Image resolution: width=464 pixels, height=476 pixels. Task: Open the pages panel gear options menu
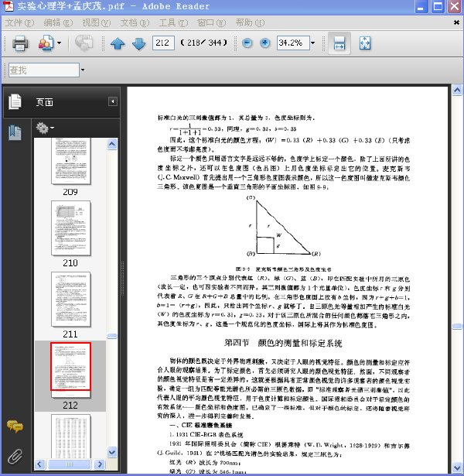pyautogui.click(x=45, y=128)
